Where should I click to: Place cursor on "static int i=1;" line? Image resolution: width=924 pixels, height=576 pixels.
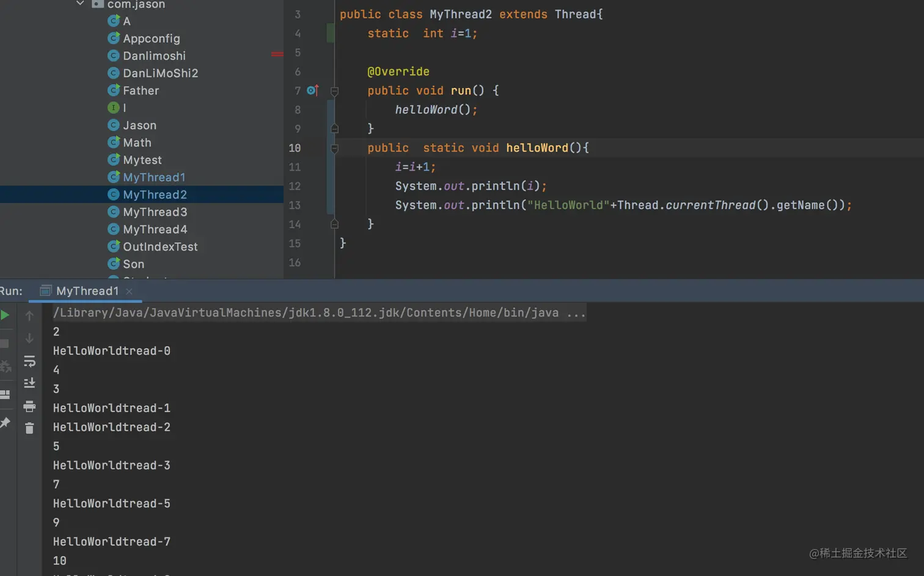[x=422, y=34]
